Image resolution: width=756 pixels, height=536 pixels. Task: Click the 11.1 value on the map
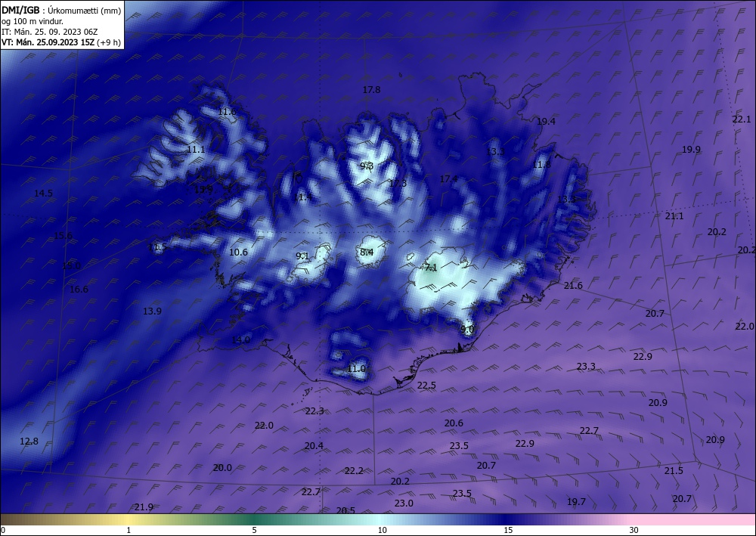[x=196, y=150]
